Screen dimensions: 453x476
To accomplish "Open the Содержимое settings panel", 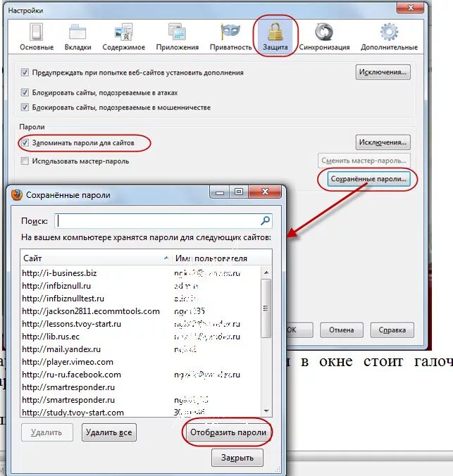I will tap(124, 37).
